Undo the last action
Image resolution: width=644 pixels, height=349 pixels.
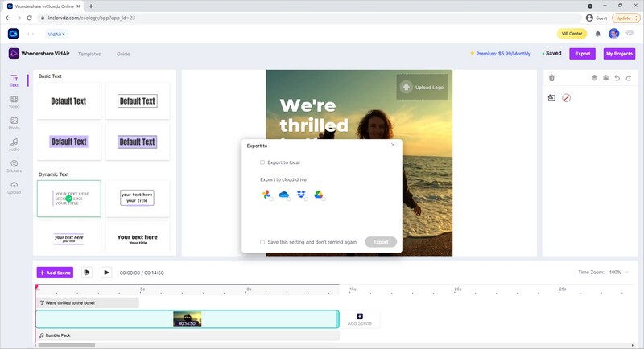point(617,77)
